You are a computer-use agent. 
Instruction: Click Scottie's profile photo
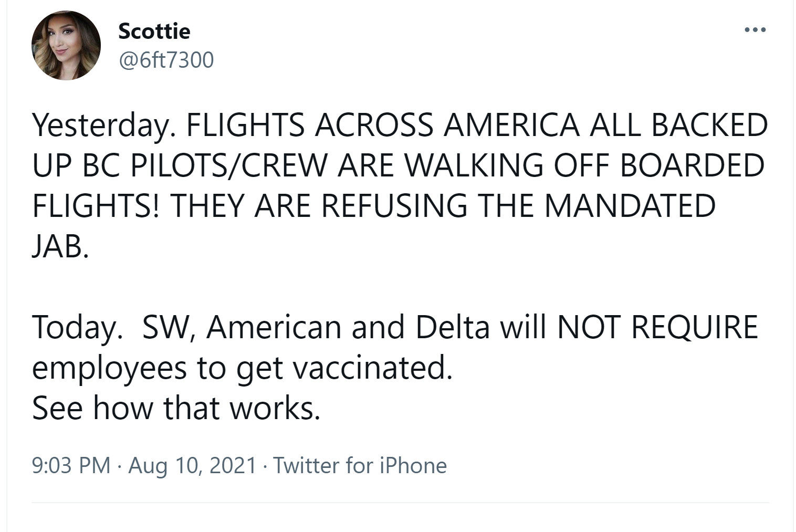pyautogui.click(x=66, y=45)
